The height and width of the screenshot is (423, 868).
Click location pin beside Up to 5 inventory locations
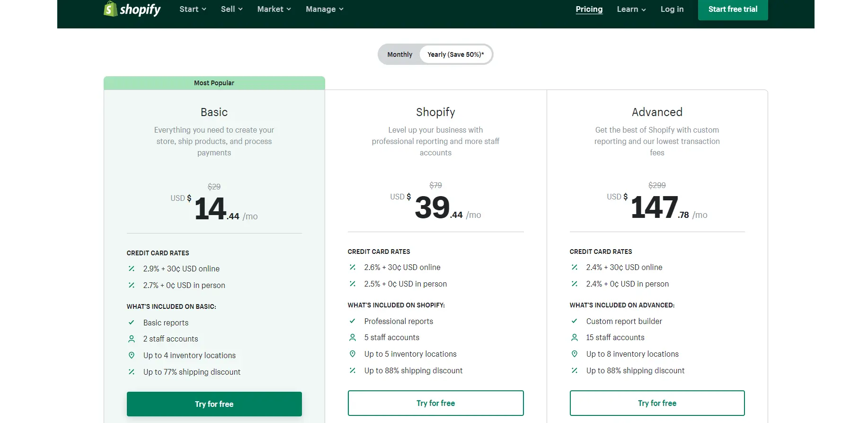coord(353,354)
